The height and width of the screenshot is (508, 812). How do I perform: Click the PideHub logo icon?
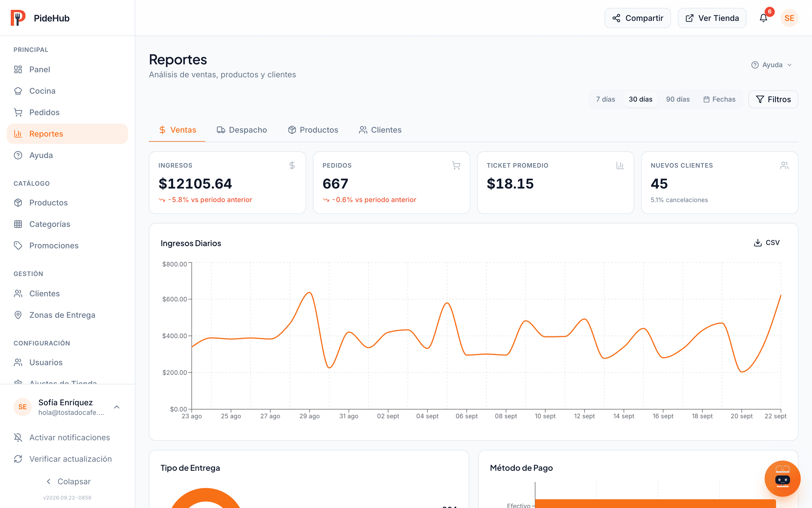[x=18, y=18]
